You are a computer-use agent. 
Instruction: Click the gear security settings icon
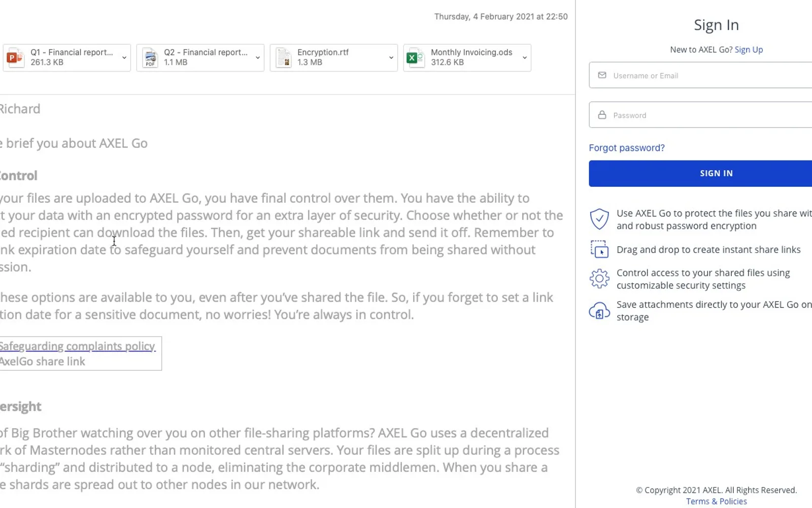pyautogui.click(x=599, y=278)
